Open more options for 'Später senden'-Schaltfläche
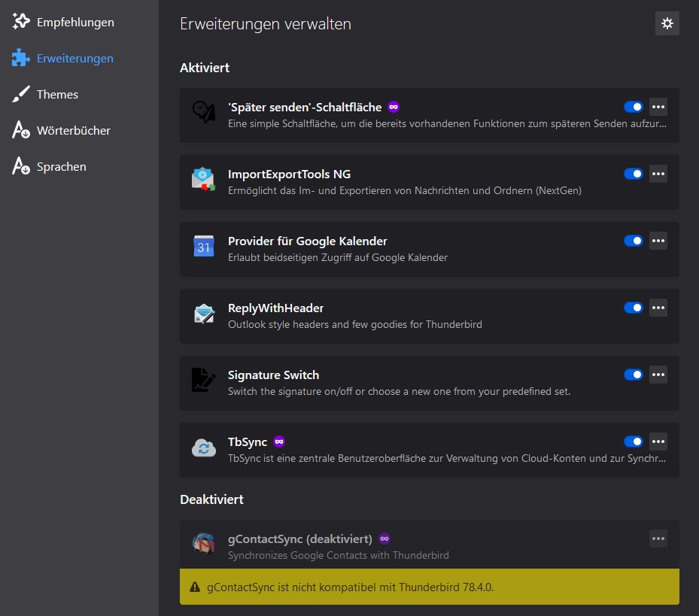Screen dimensions: 699x616 coord(658,107)
